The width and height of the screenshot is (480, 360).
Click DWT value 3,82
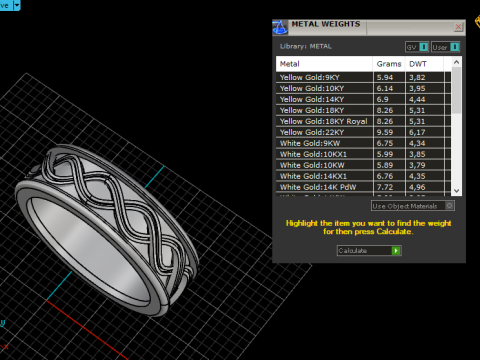point(417,77)
